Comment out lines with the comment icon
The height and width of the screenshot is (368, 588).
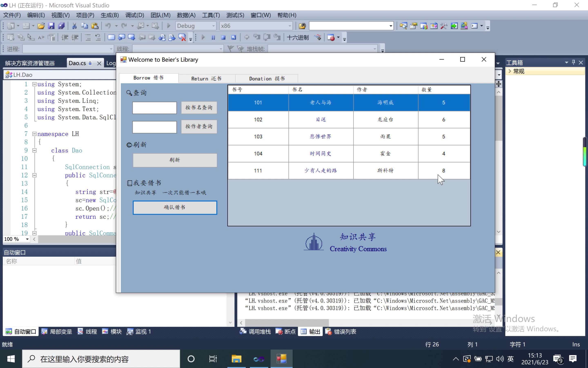pyautogui.click(x=88, y=37)
